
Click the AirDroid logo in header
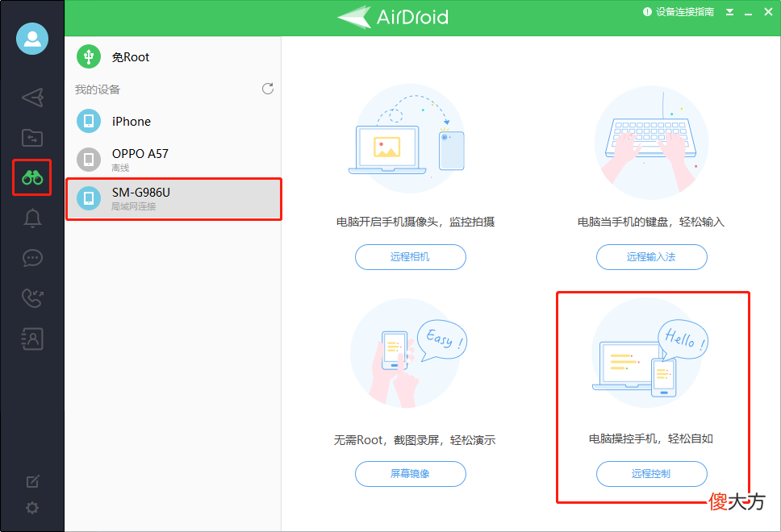point(392,18)
